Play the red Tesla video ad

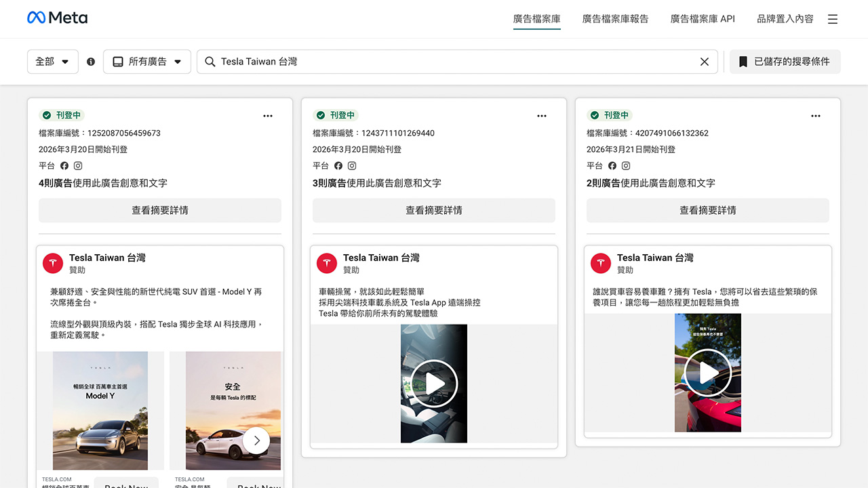pos(708,373)
